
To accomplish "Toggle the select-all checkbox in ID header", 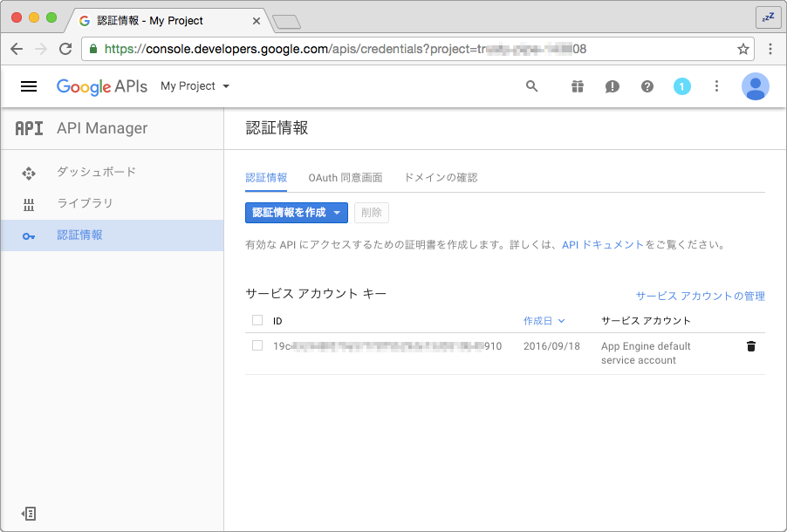I will click(257, 320).
